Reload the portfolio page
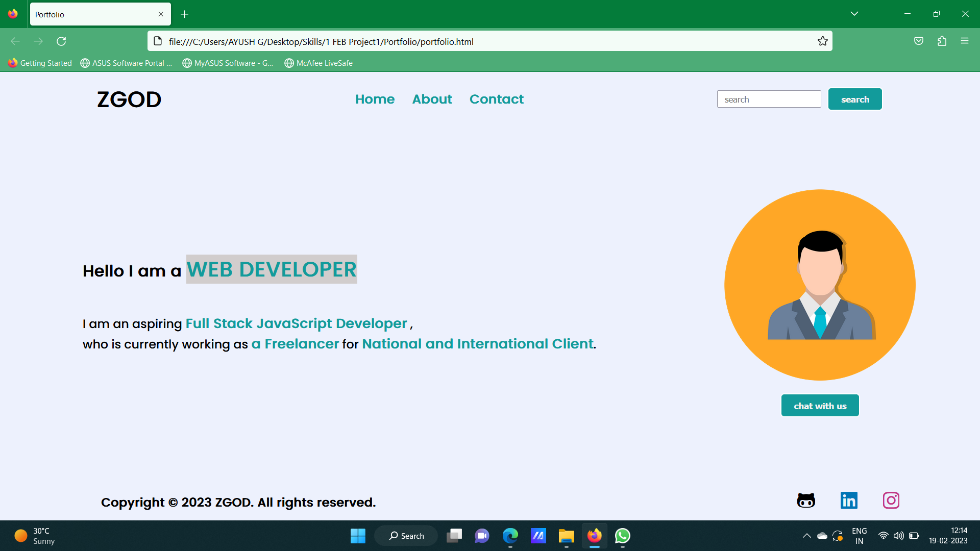This screenshot has height=551, width=980. [61, 41]
